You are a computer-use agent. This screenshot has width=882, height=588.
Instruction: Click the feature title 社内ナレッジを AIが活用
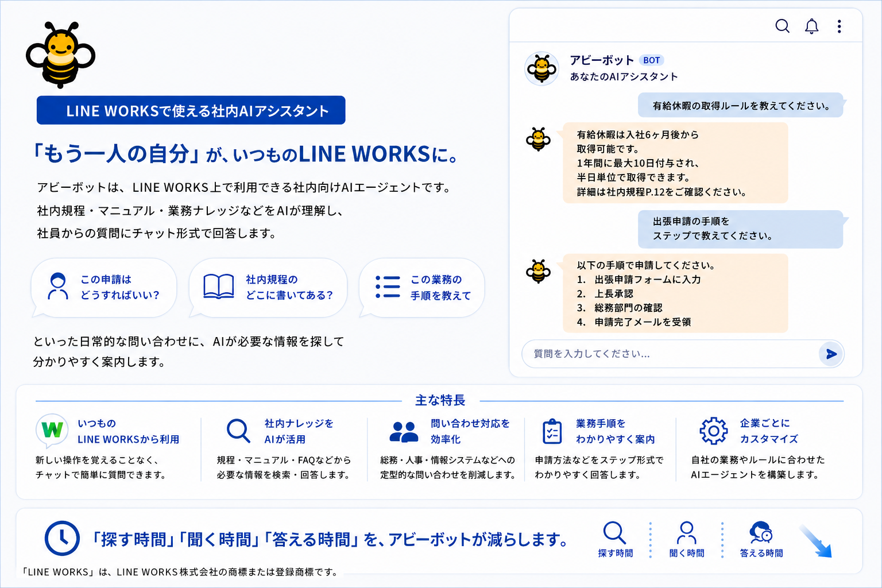pos(299,431)
